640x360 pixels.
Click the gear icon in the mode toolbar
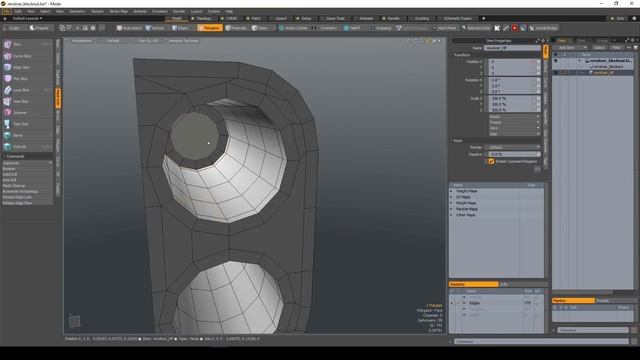point(93,28)
